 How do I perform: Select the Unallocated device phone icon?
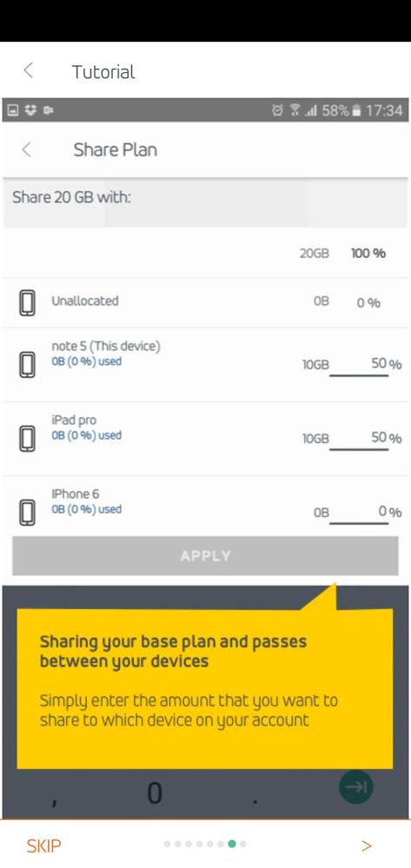tap(27, 303)
